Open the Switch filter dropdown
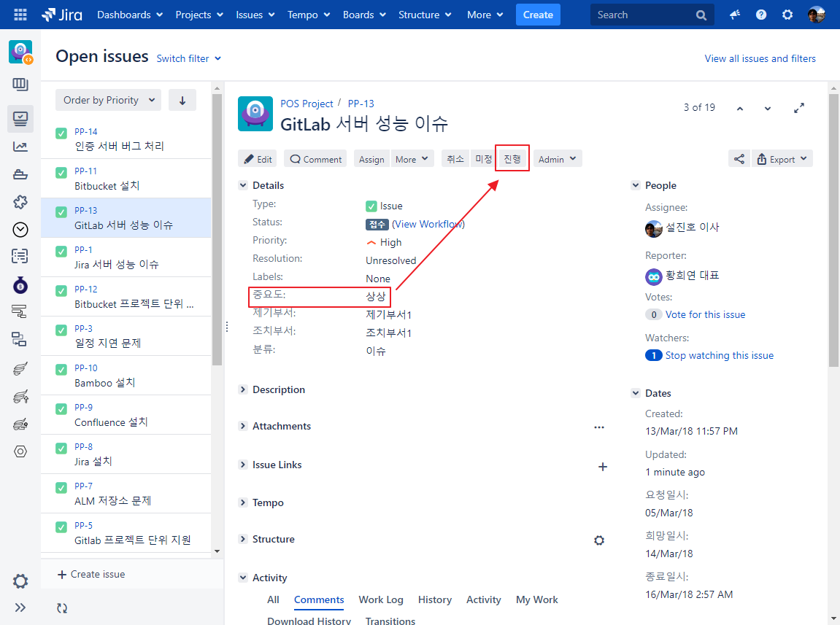Image resolution: width=840 pixels, height=625 pixels. pyautogui.click(x=188, y=58)
